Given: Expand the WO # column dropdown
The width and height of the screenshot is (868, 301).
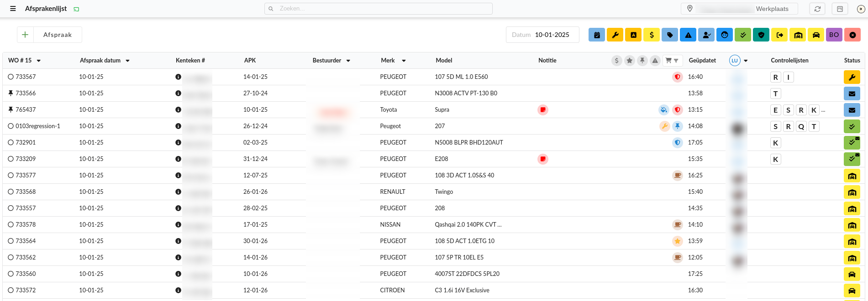Looking at the screenshot, I should [39, 61].
